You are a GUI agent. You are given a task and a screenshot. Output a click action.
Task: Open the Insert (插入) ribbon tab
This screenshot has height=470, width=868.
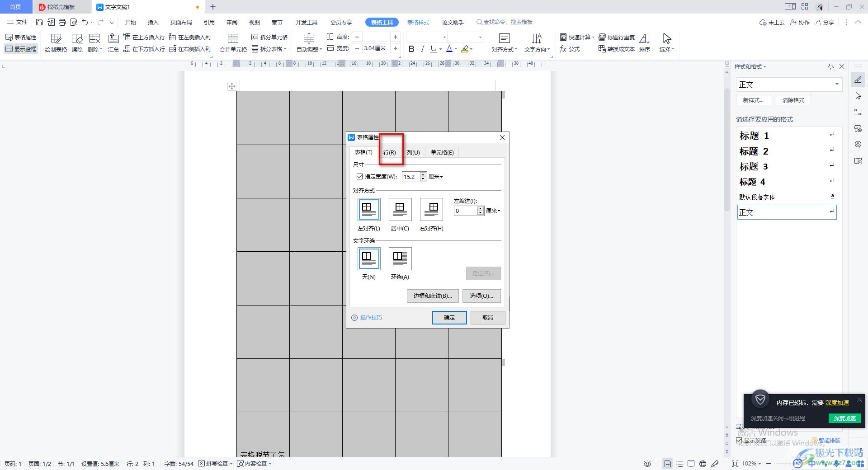153,22
